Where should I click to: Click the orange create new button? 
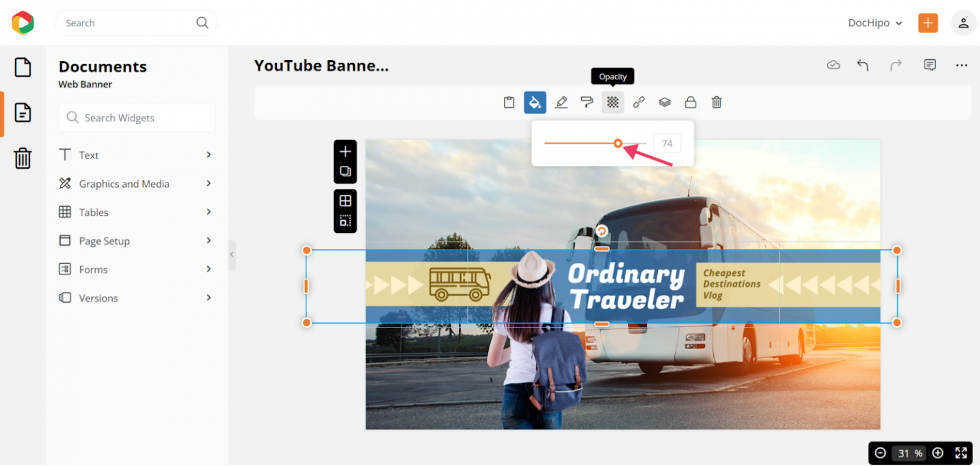tap(928, 22)
